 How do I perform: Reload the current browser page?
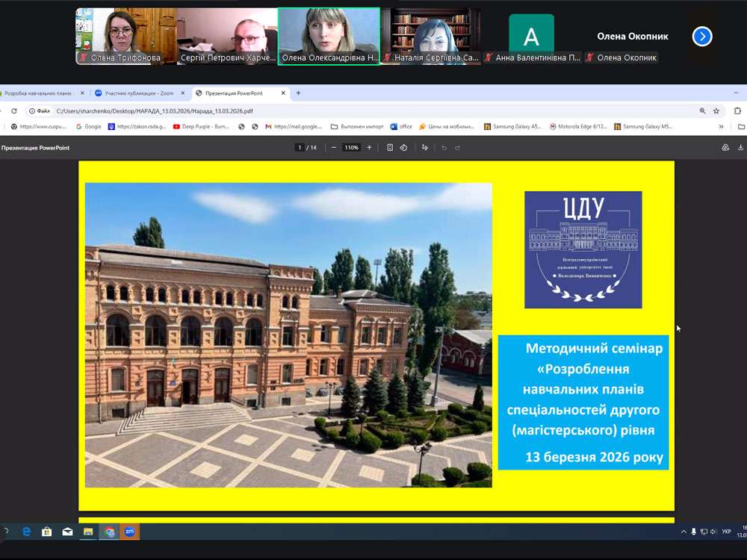tap(13, 111)
